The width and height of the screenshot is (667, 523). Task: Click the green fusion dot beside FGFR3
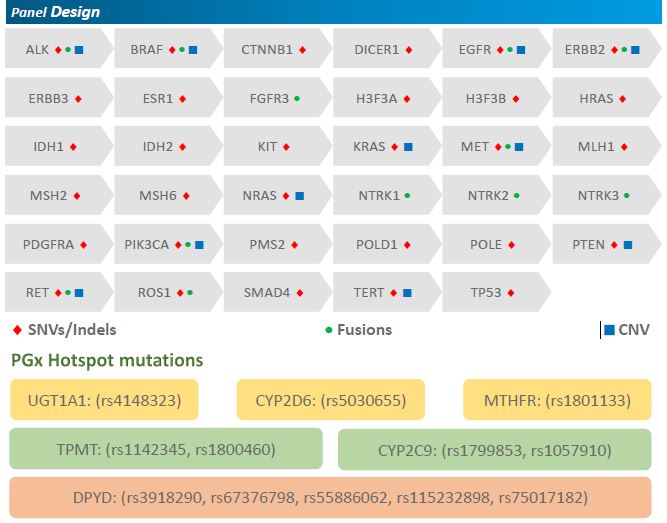pyautogui.click(x=298, y=99)
